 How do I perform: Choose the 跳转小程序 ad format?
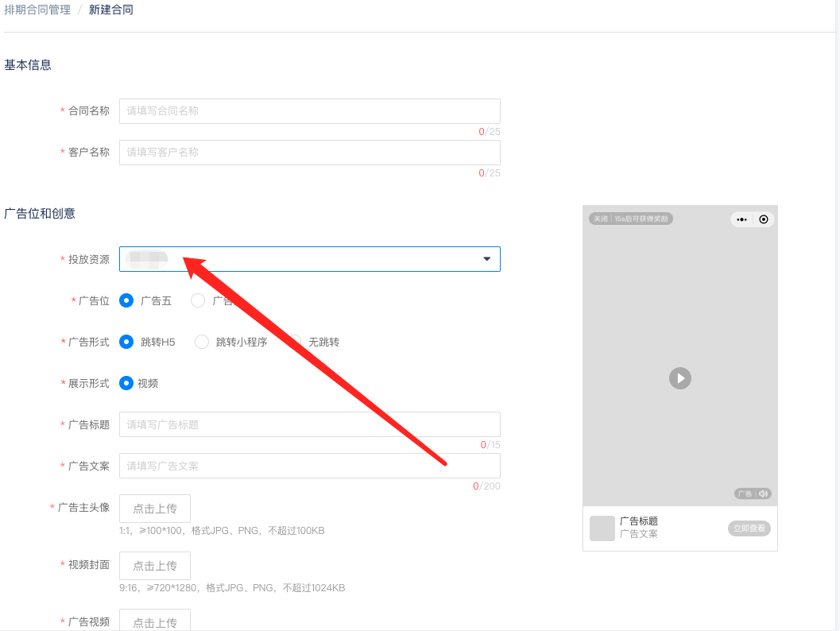[x=202, y=342]
